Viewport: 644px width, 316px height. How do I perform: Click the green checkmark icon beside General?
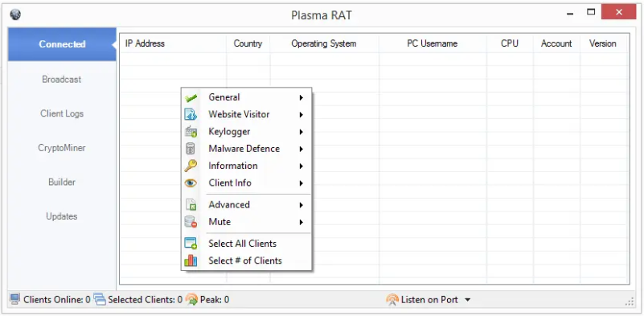coord(191,98)
